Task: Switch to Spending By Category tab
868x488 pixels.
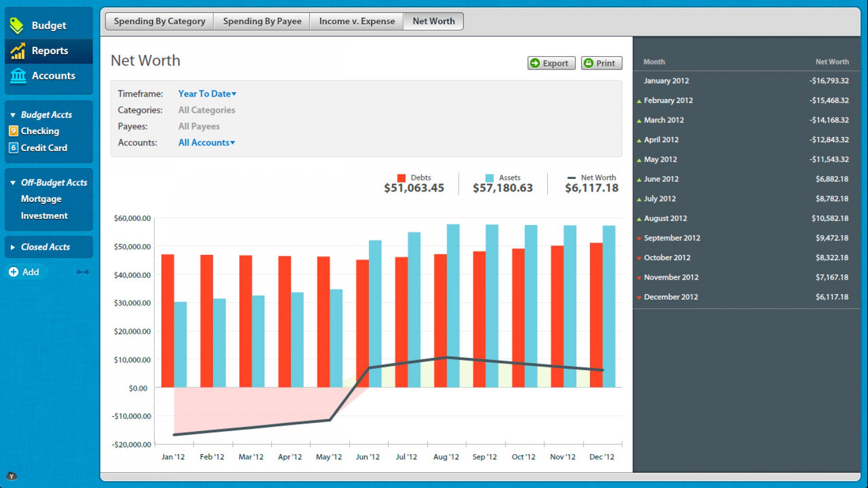Action: pos(159,21)
